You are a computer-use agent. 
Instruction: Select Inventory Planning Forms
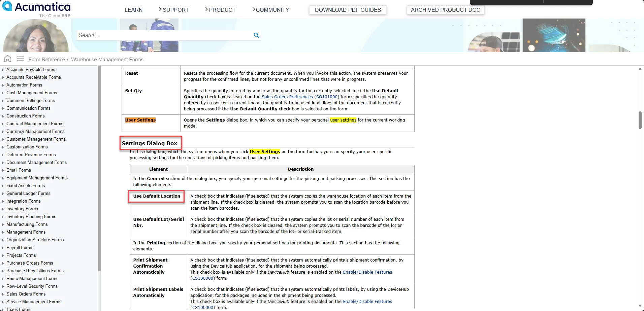click(x=31, y=216)
